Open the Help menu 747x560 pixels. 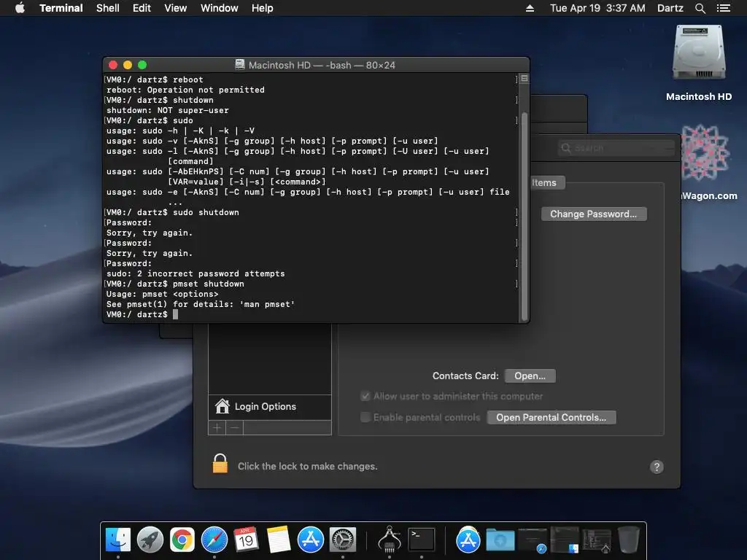coord(262,8)
